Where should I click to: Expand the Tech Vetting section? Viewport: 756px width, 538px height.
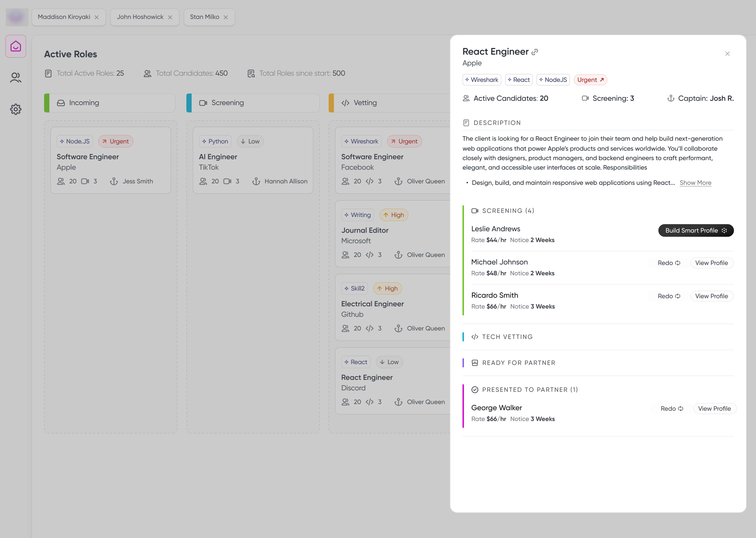click(507, 337)
